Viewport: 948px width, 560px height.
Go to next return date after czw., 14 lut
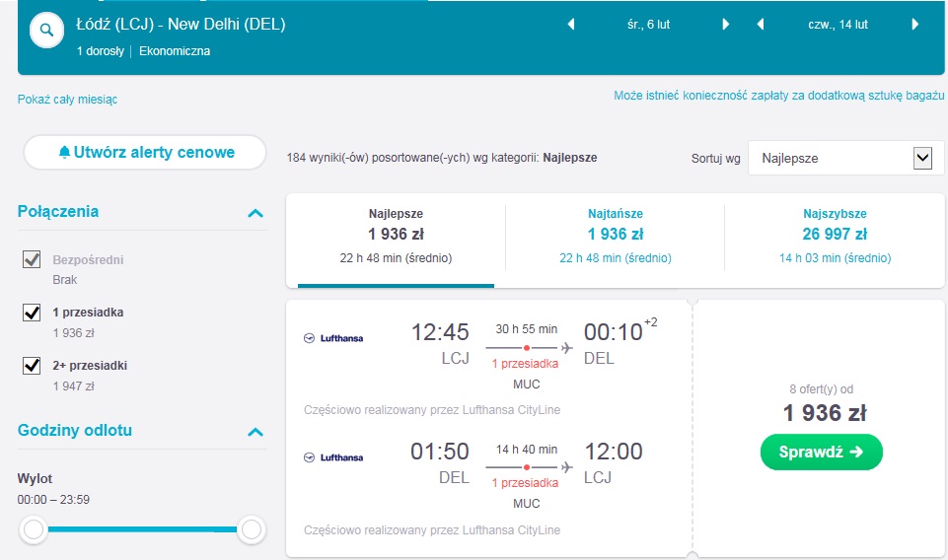click(914, 25)
